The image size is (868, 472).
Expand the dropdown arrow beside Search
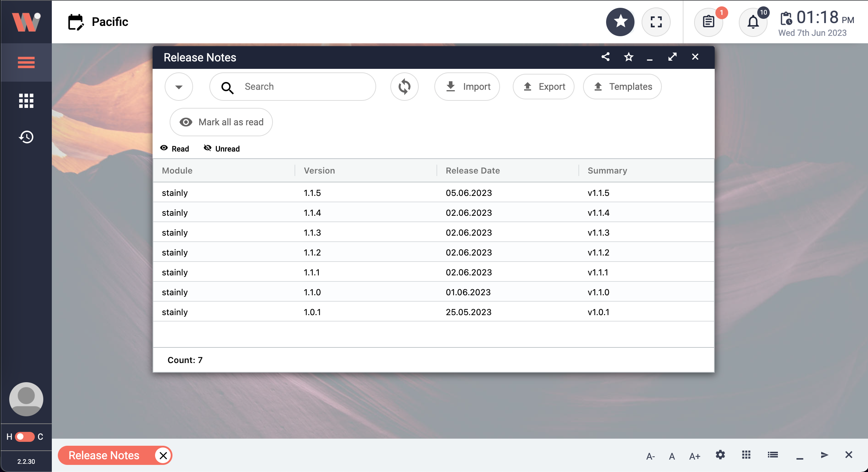179,87
